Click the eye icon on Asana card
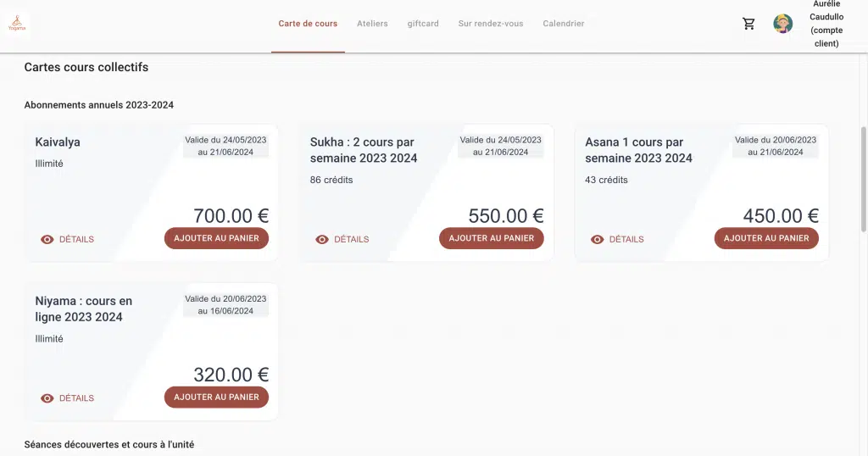868x456 pixels. pos(598,240)
